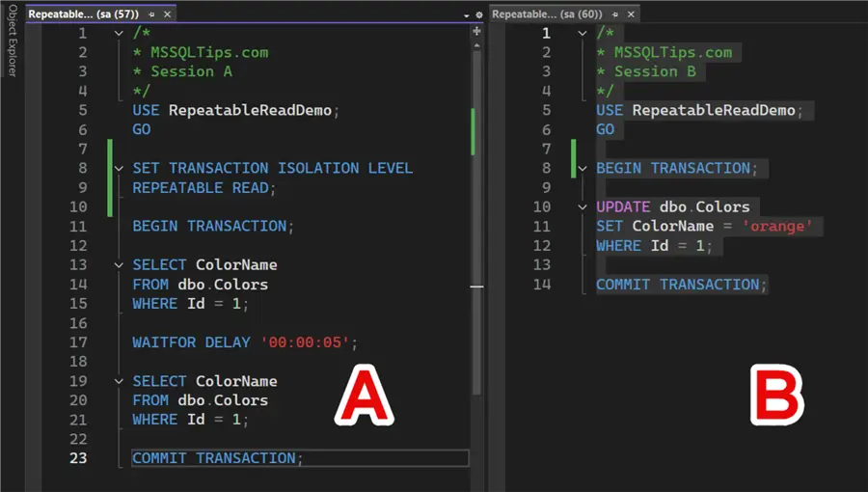Click line number 14 in Session B
The image size is (868, 492).
(542, 285)
